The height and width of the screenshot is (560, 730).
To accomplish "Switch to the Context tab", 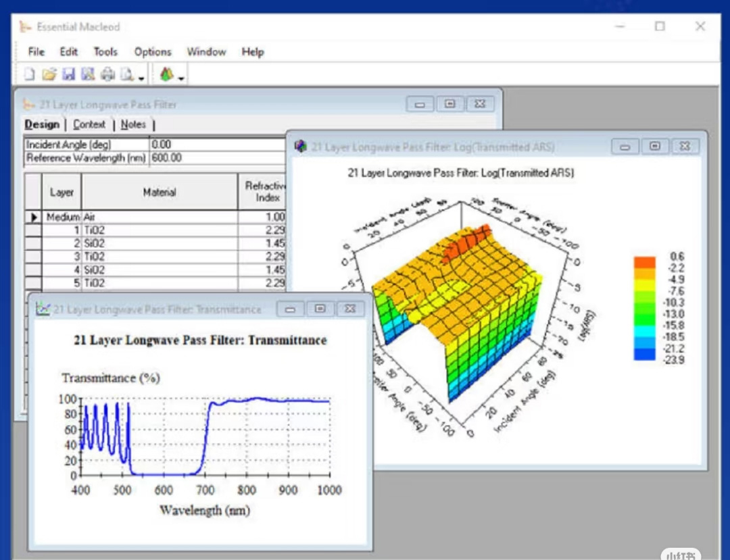I will click(x=89, y=124).
